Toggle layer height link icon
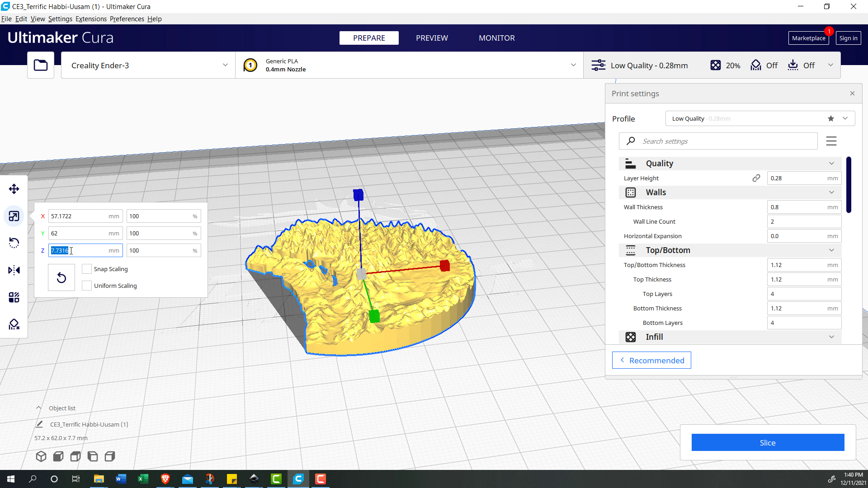The image size is (868, 488). coord(756,178)
